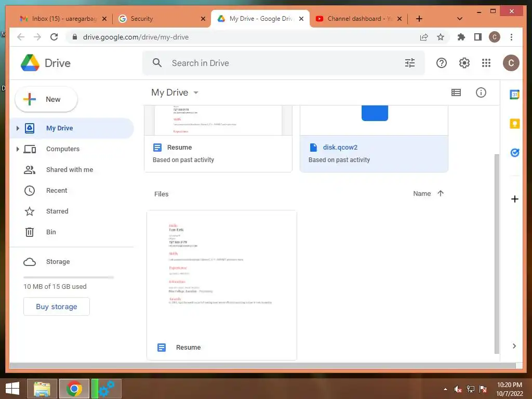Show hidden tray icons arrow
This screenshot has height=399, width=532.
445,389
